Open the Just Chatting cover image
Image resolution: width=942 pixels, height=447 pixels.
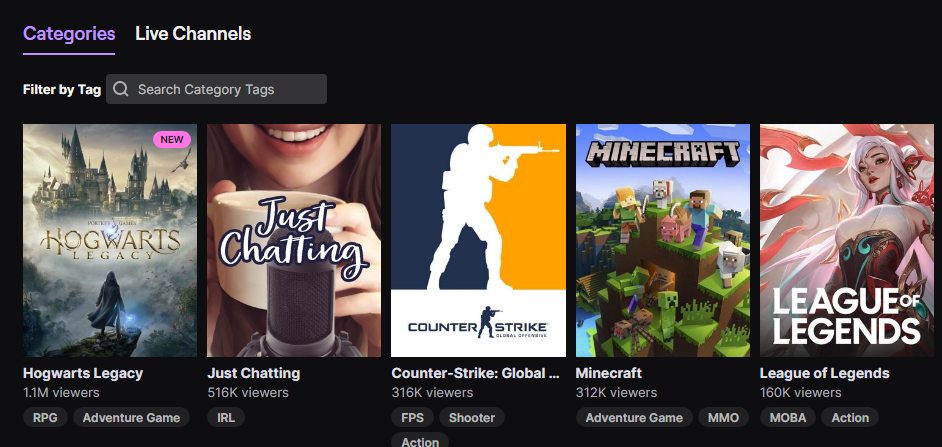pos(294,240)
